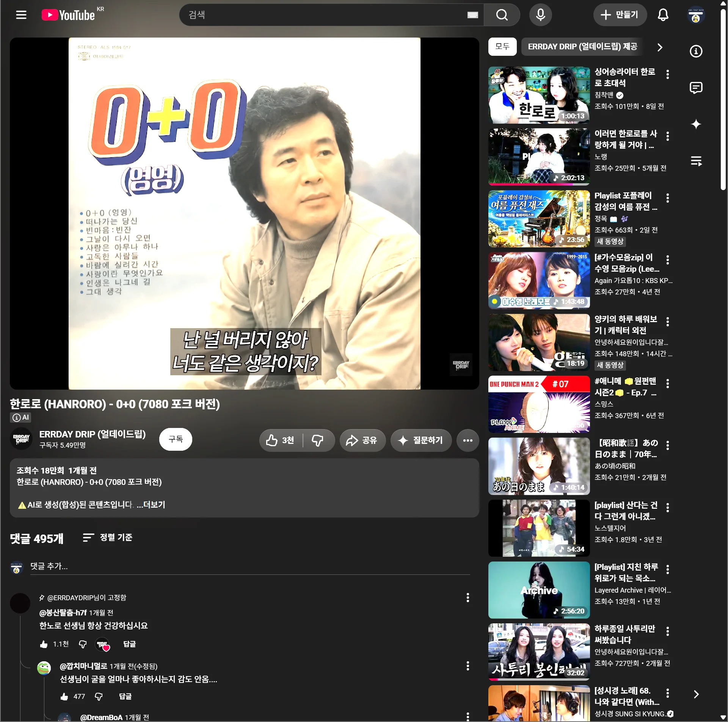
Task: Open the playlist queue icon in side rail
Action: pos(696,161)
